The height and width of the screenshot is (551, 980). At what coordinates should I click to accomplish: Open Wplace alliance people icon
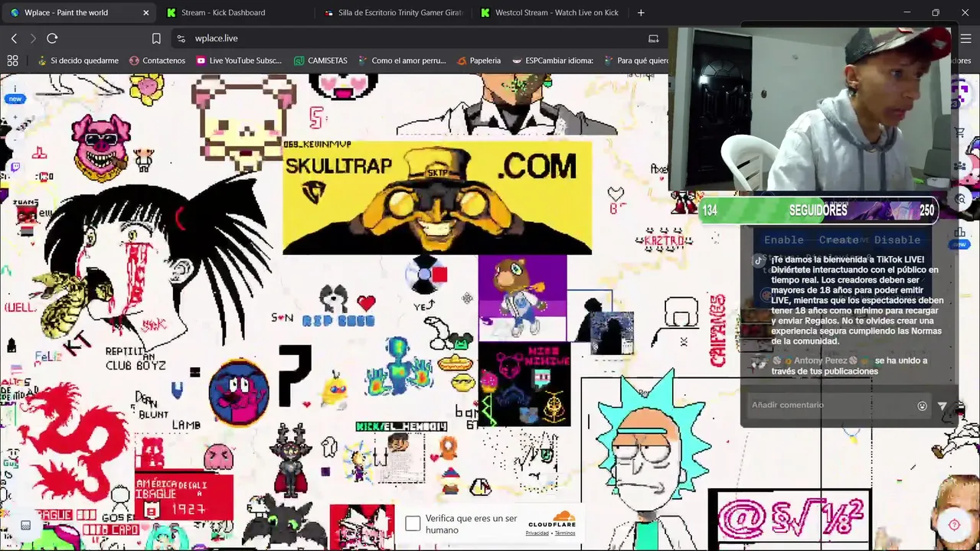[960, 166]
